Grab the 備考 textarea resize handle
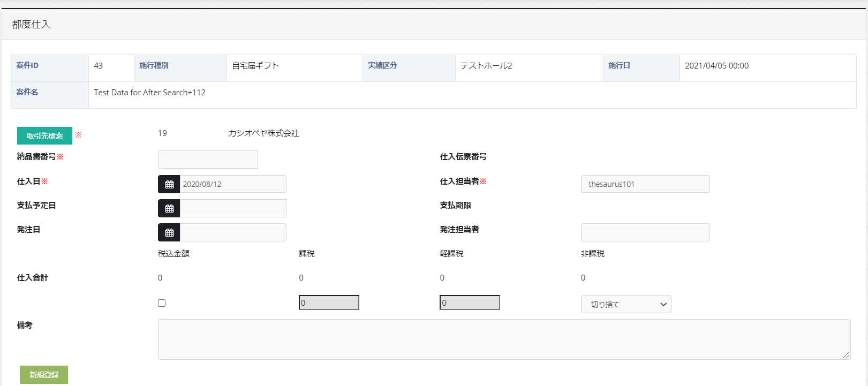This screenshot has width=868, height=386. pos(846,355)
